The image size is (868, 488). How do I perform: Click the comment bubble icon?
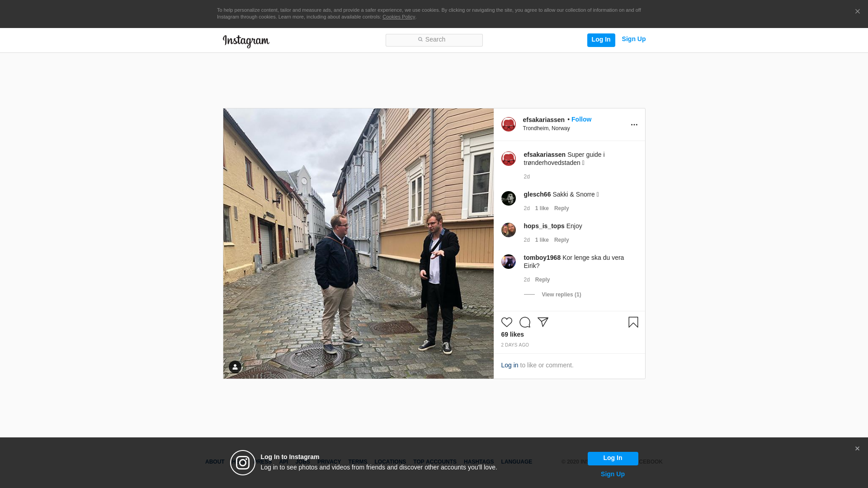[525, 322]
